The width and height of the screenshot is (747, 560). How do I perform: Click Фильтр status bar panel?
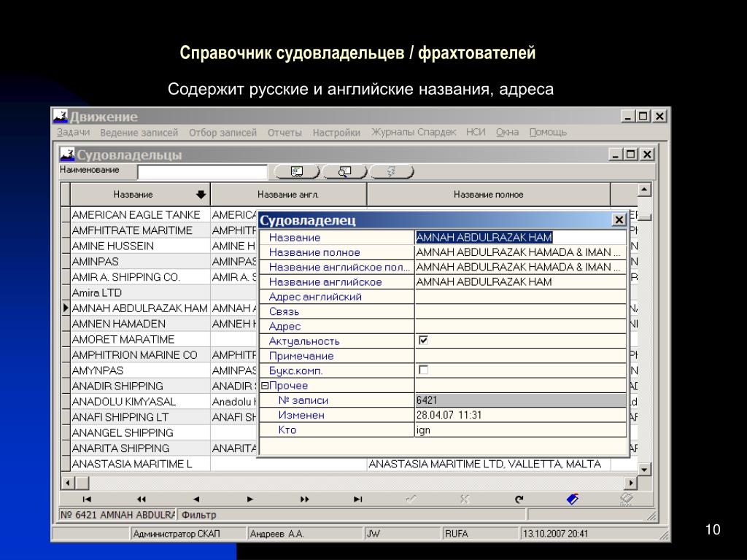(x=352, y=515)
